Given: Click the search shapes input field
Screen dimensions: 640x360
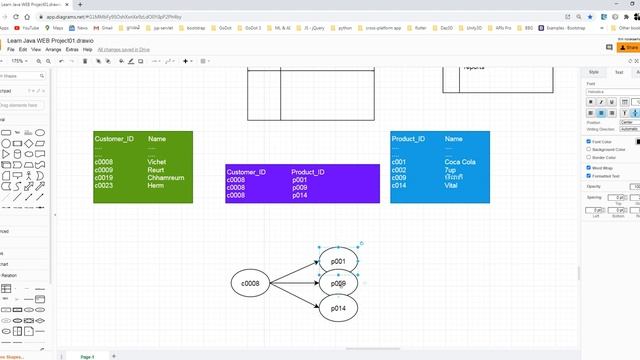Looking at the screenshot, I should pos(20,76).
